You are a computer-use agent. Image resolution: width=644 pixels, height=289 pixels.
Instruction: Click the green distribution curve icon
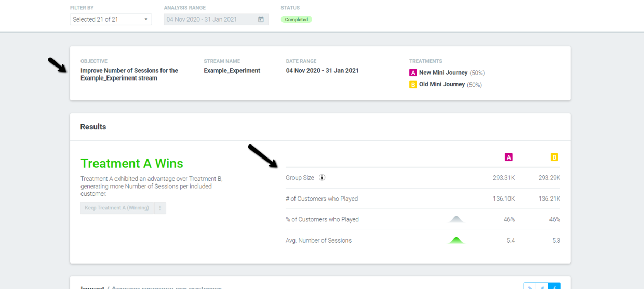point(456,240)
